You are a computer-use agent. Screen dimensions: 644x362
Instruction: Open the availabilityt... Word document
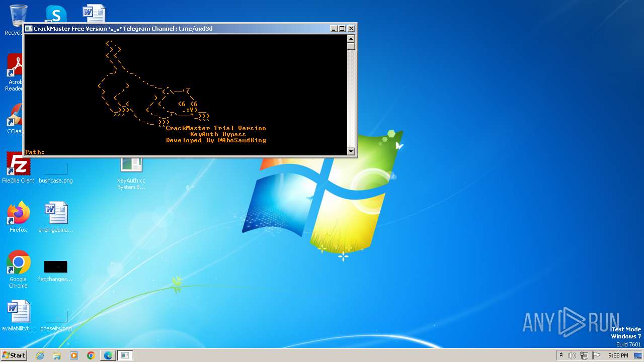click(x=18, y=316)
